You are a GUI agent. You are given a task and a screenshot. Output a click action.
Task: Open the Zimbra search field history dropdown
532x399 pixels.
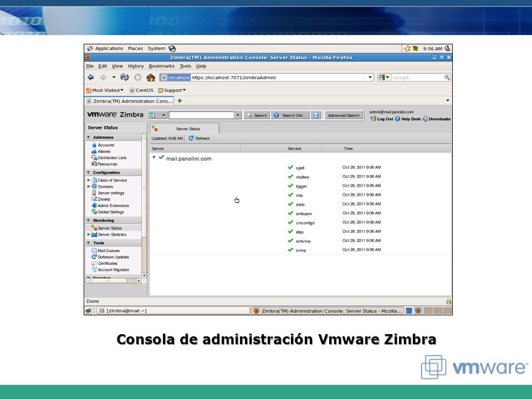coord(238,115)
